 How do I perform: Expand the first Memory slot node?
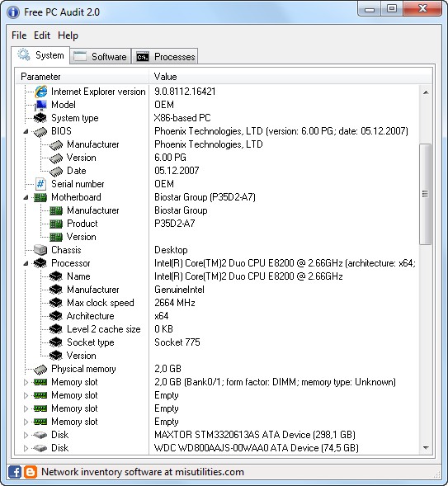point(26,382)
